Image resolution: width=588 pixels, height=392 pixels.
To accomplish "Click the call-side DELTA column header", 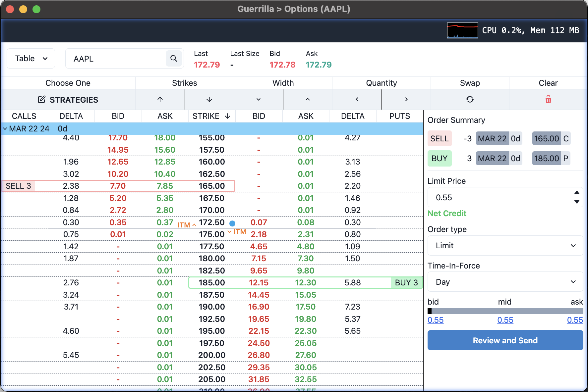I will (71, 116).
